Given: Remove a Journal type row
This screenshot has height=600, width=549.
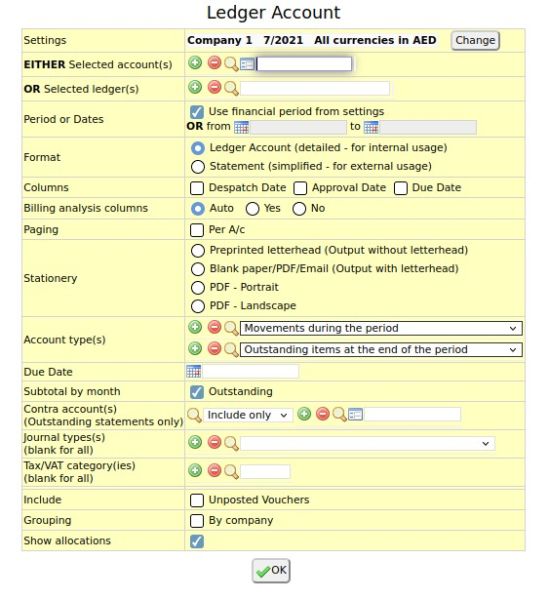Looking at the screenshot, I should click(214, 442).
